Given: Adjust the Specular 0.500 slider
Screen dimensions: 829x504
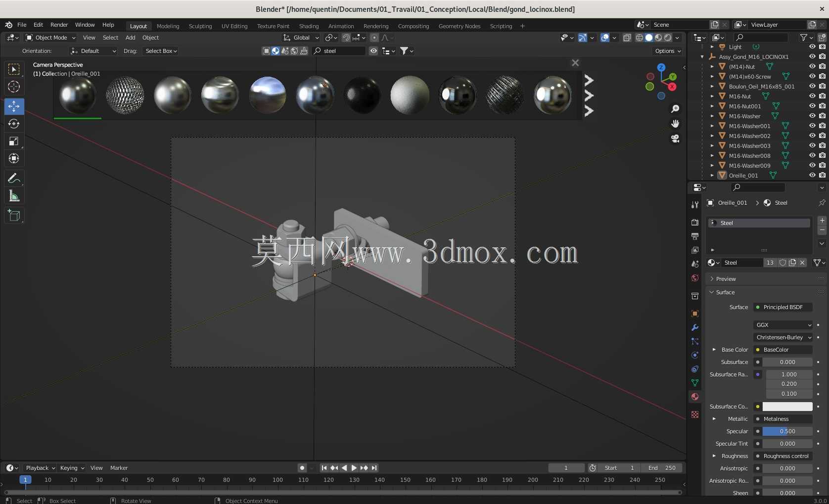Looking at the screenshot, I should click(787, 431).
